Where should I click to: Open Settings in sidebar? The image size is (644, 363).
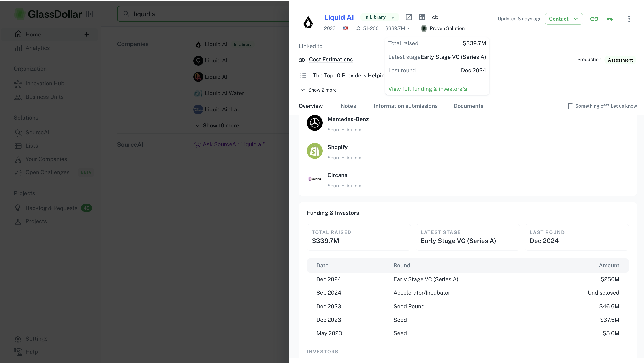coord(31,339)
